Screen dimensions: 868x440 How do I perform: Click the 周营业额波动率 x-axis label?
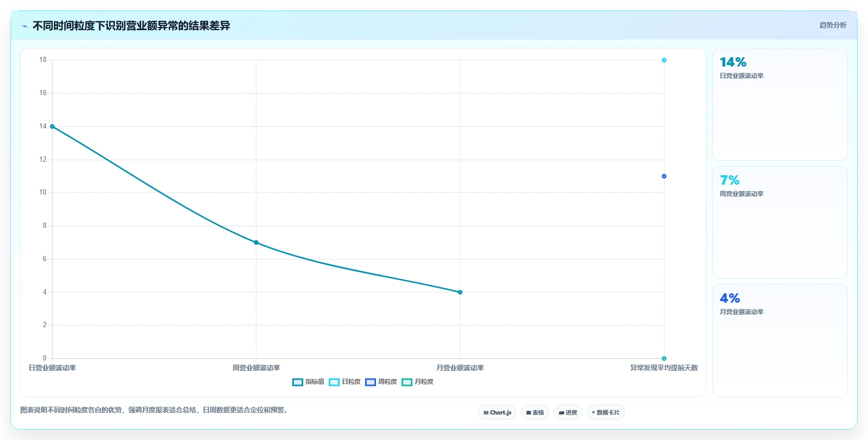pos(256,368)
